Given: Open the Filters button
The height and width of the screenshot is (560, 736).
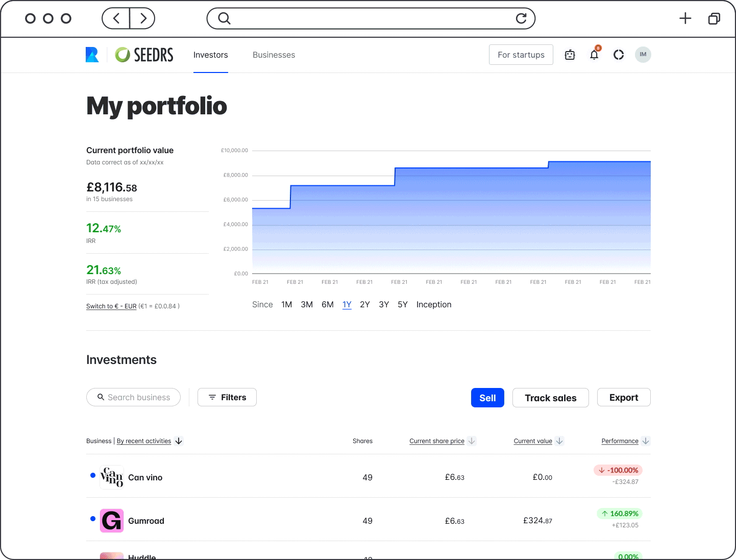Looking at the screenshot, I should coord(227,397).
